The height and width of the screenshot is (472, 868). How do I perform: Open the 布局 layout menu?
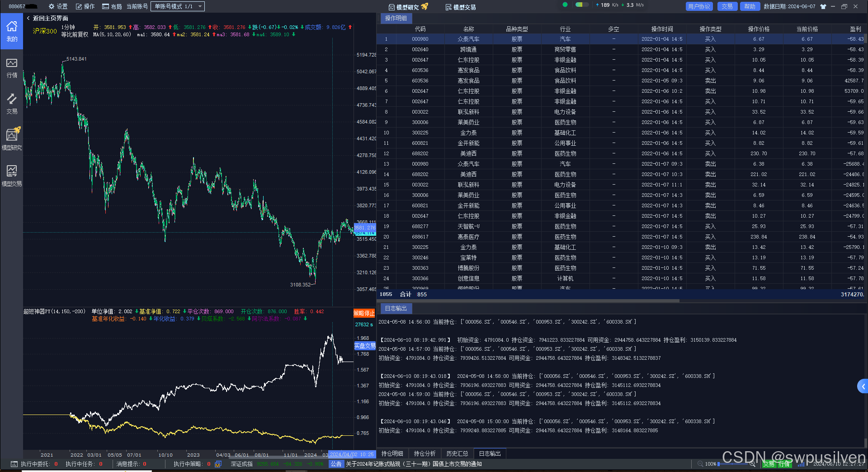point(112,6)
